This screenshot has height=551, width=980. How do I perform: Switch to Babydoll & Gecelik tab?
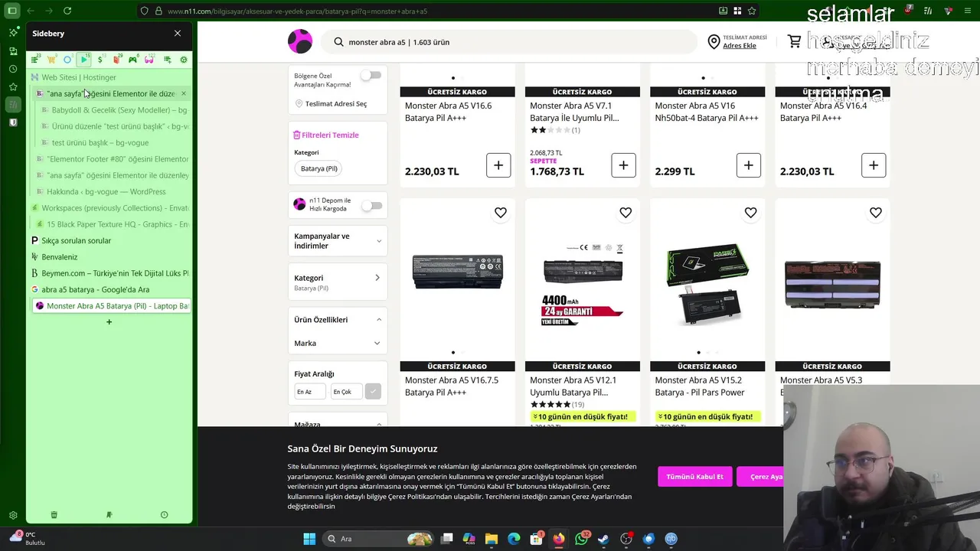click(113, 110)
